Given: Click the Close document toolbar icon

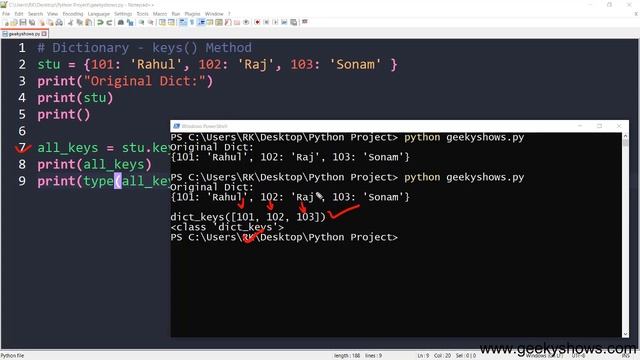Looking at the screenshot, I should (41, 22).
